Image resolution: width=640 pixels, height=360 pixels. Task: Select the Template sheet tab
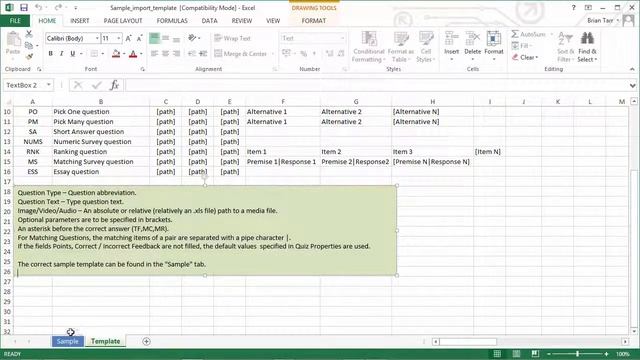(105, 341)
